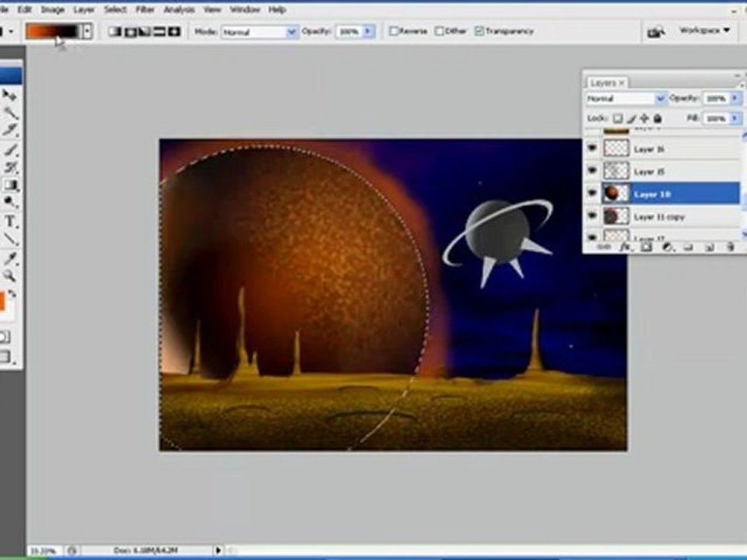Open the View menu
This screenshot has height=560, width=747.
point(212,9)
